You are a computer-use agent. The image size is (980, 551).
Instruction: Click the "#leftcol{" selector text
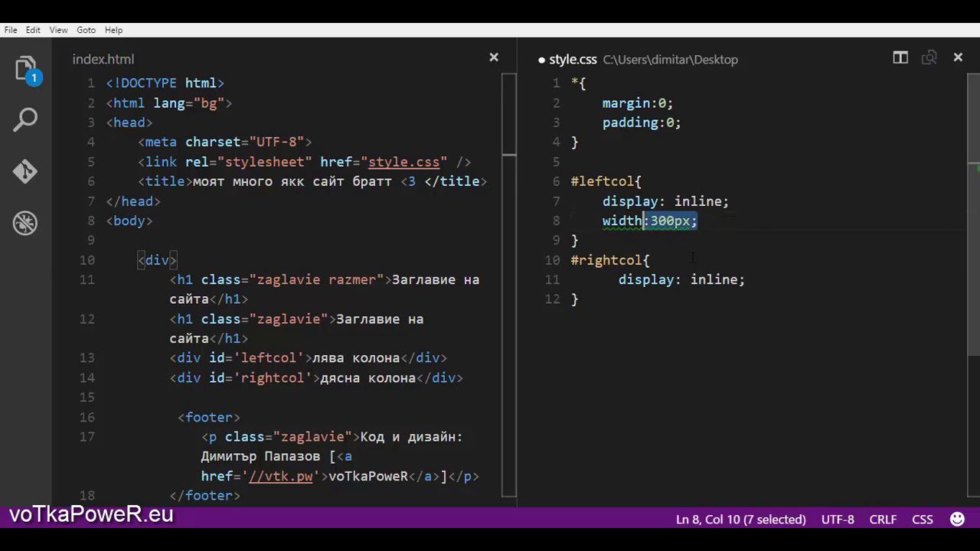[x=606, y=181]
